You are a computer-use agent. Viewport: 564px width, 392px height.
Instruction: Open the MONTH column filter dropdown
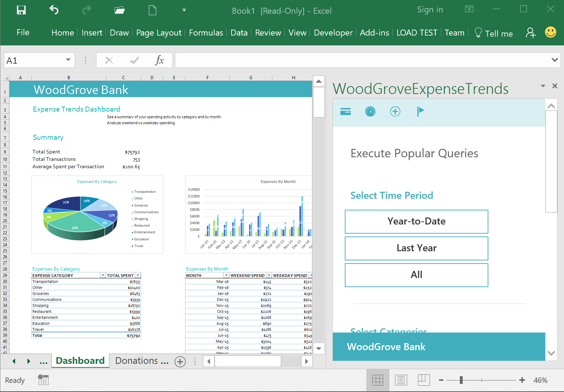coord(227,275)
